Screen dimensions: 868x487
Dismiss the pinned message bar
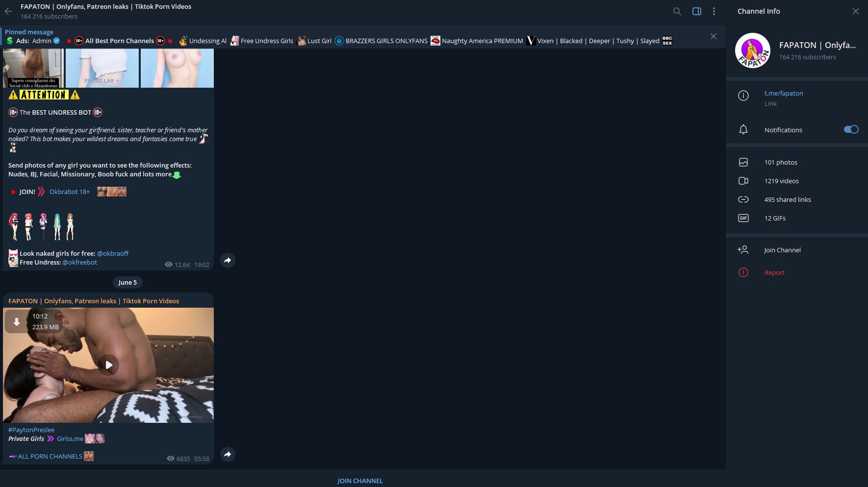(x=714, y=36)
